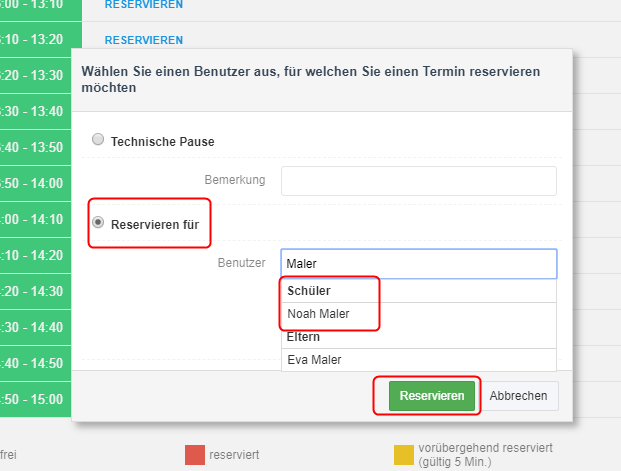Screen dimensions: 621x471
Task: Select the 14:10 - 14:20 time slot
Action: click(36, 256)
